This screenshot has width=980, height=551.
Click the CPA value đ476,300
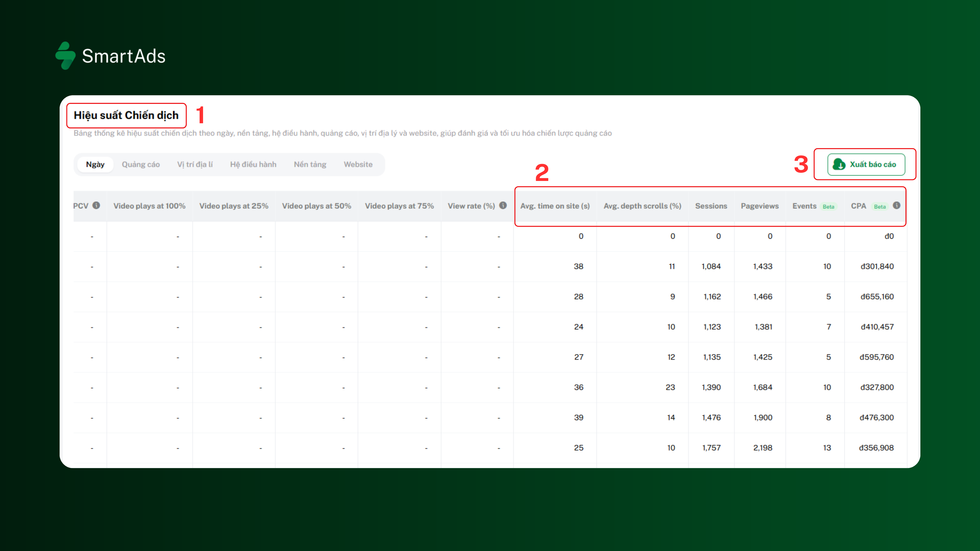(877, 417)
